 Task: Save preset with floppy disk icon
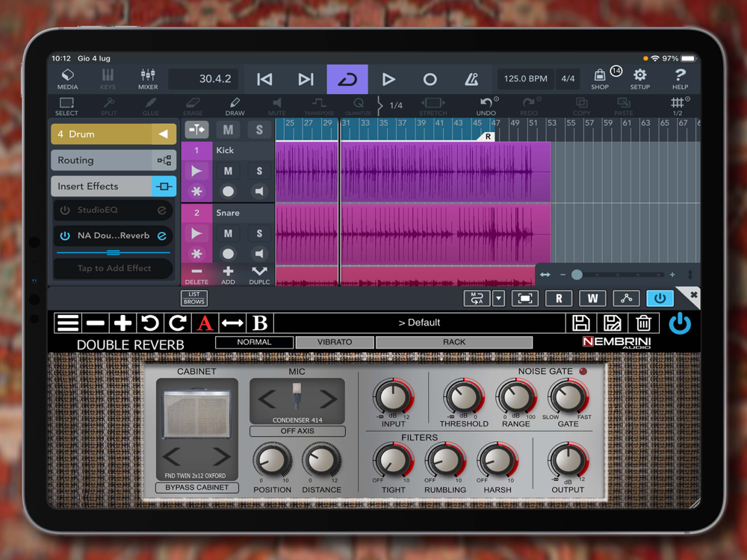(x=581, y=323)
